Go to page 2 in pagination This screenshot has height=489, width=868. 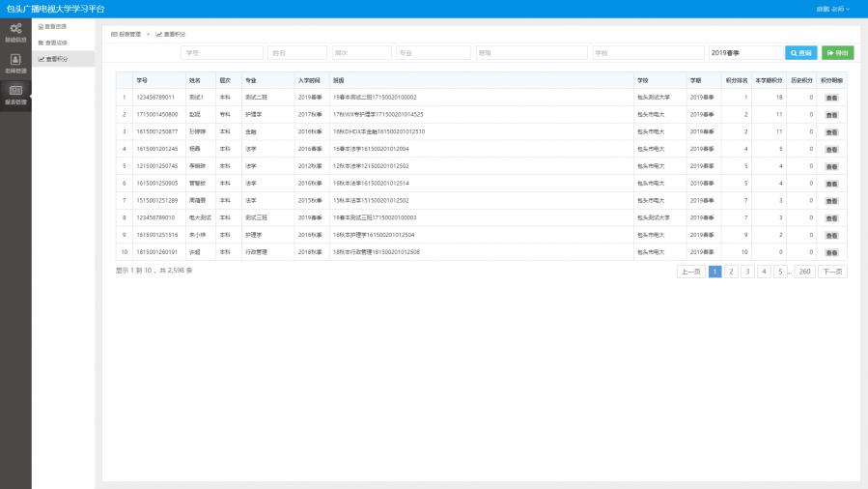732,273
